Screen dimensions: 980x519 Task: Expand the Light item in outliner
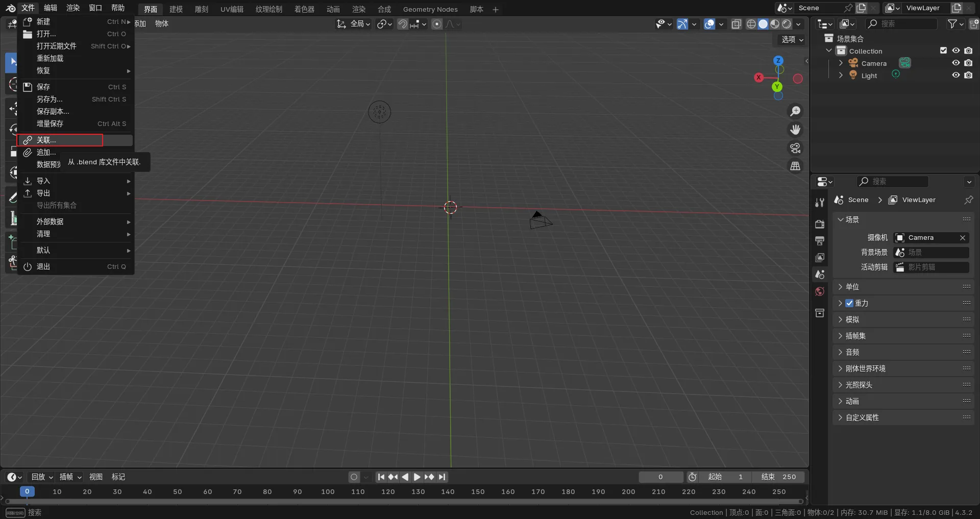click(x=841, y=76)
